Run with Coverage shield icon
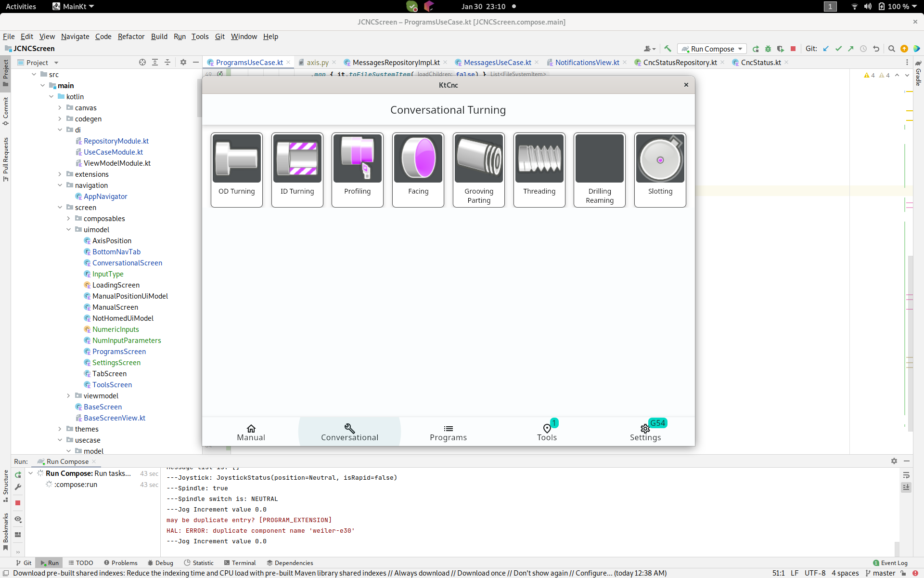Viewport: 924px width, 578px height. pos(781,49)
